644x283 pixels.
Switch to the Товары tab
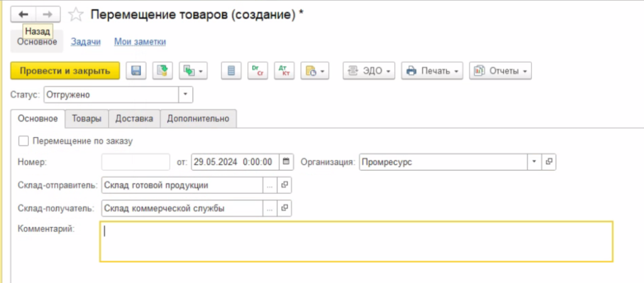click(x=87, y=118)
